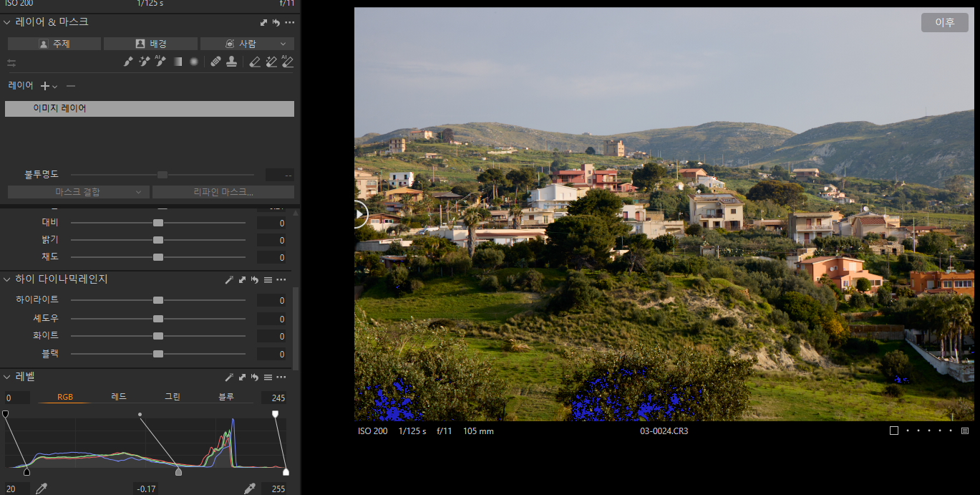This screenshot has width=980, height=495.
Task: Select the Draw Mask brush tool
Action: 128,62
